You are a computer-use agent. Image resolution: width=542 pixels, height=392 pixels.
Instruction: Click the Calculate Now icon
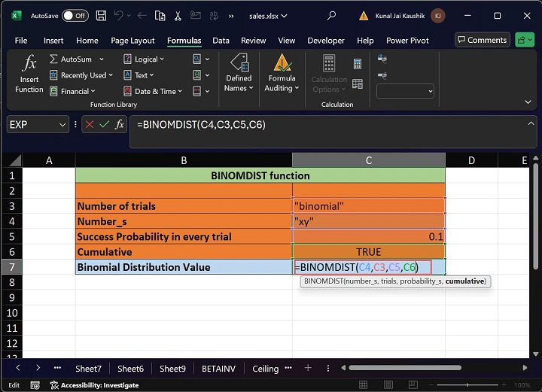coord(358,65)
